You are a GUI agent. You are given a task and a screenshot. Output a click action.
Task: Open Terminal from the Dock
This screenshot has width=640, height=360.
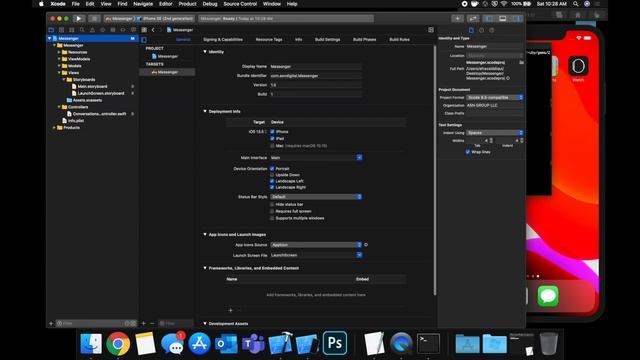(428, 343)
